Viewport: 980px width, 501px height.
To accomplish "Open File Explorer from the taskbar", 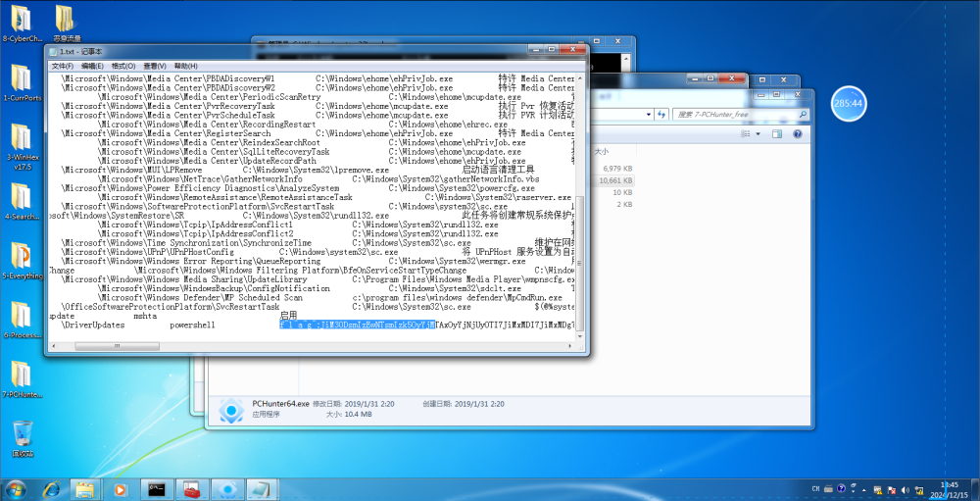I will point(84,488).
